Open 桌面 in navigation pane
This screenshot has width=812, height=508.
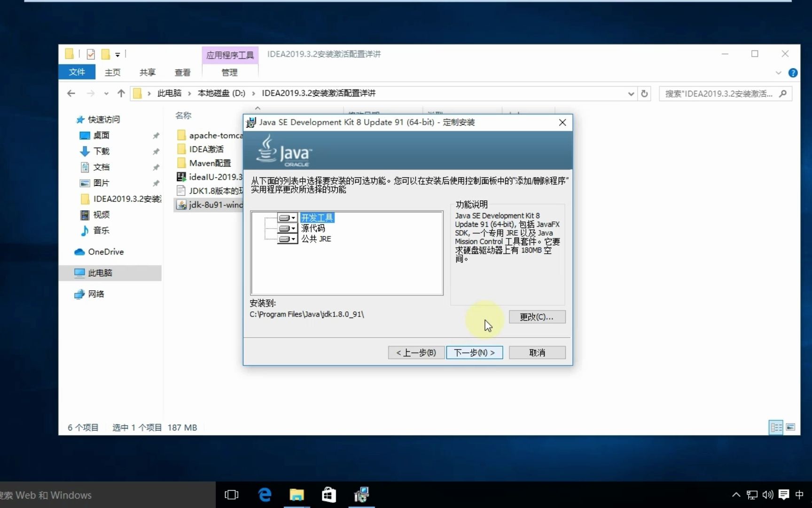point(101,135)
